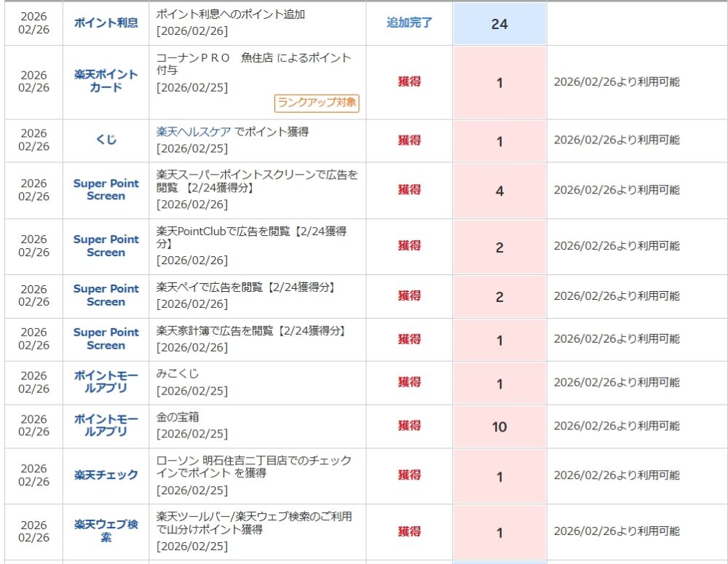Click Super Point Screen link for 楽天PointClub row

pyautogui.click(x=106, y=246)
